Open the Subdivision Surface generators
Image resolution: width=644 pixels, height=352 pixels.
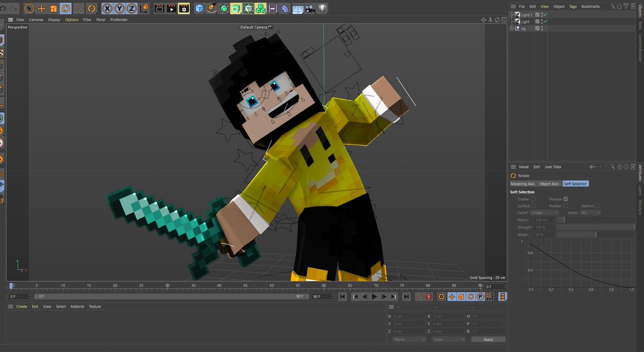[224, 9]
